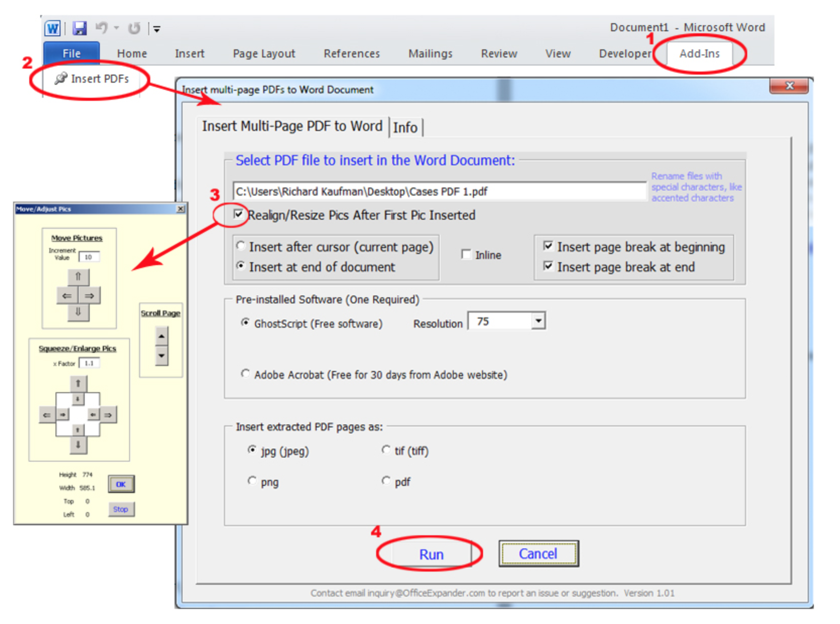Close the Move/Adjust Pics window

(181, 209)
